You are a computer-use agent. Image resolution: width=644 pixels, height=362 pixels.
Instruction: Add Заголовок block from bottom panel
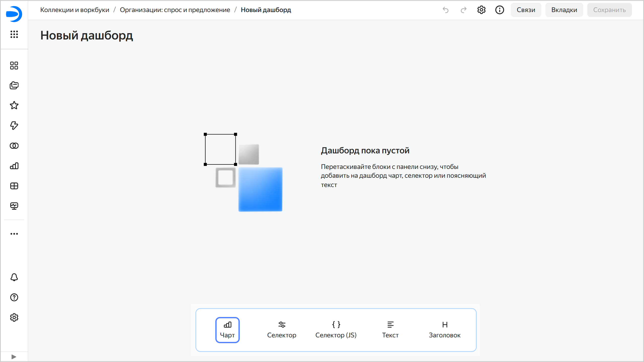tap(445, 330)
